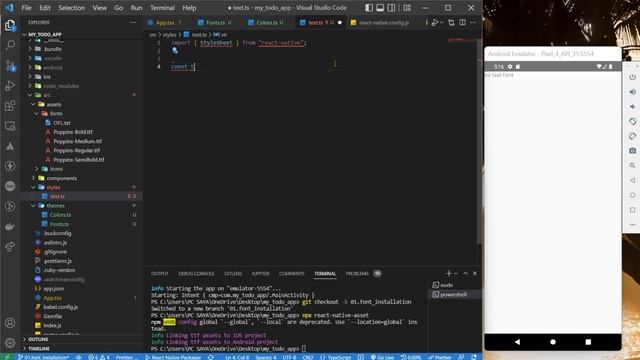Open the run options dropdown arrow
The image size is (640, 360).
pos(442,22)
